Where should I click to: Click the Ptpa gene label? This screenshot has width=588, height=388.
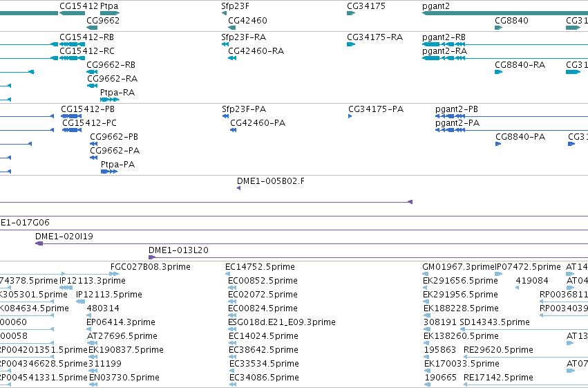point(109,6)
